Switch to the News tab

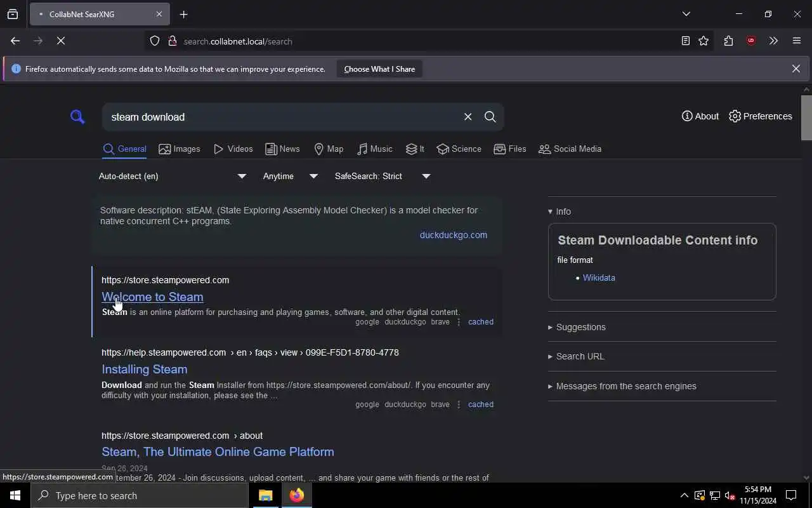pos(282,149)
